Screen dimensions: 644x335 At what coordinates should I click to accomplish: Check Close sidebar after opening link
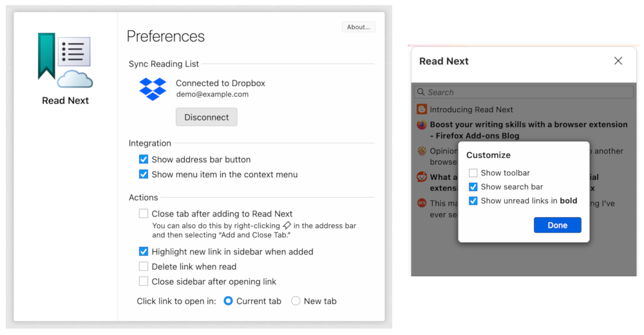pos(144,281)
